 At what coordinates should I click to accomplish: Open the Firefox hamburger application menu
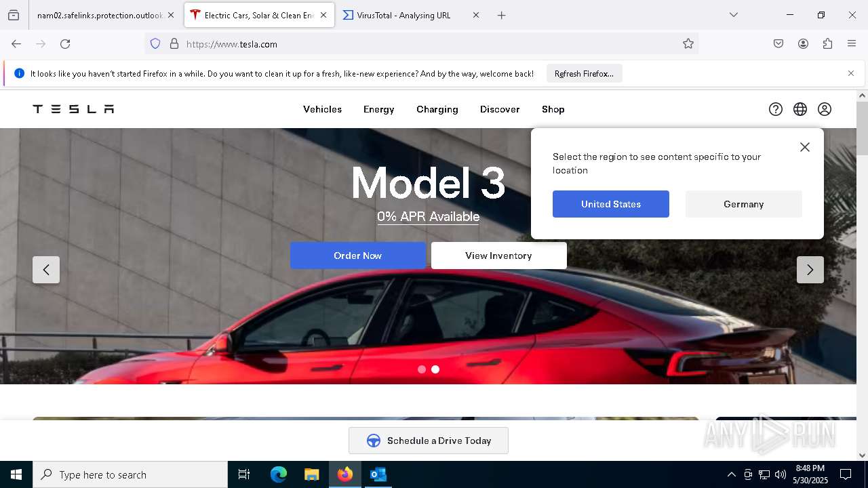point(852,44)
